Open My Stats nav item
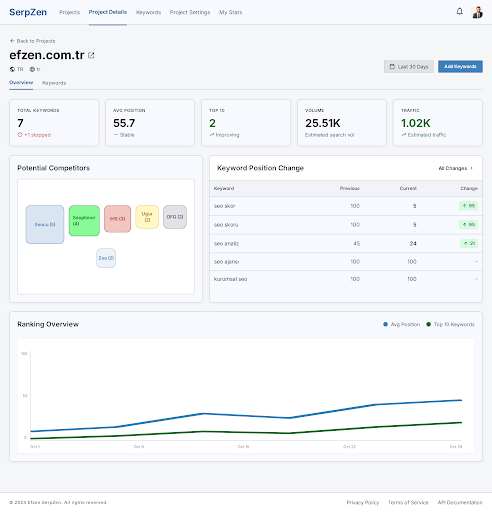Viewport: 492px width, 512px height. pos(231,12)
